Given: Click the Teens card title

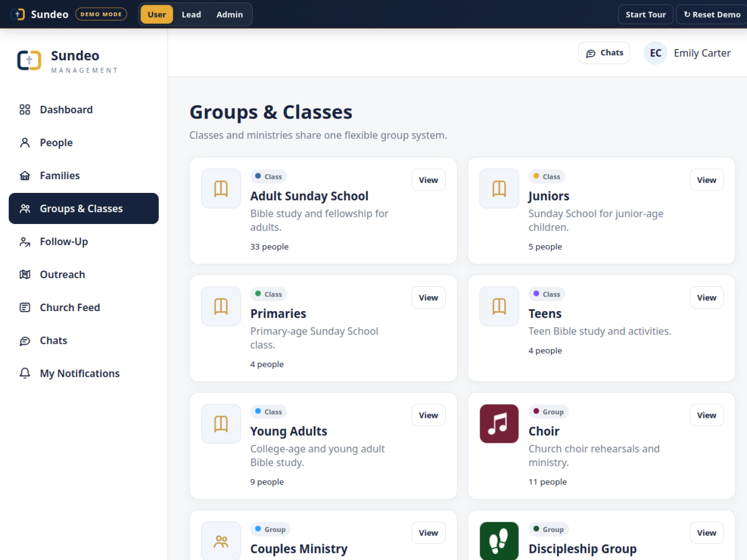Looking at the screenshot, I should 545,314.
